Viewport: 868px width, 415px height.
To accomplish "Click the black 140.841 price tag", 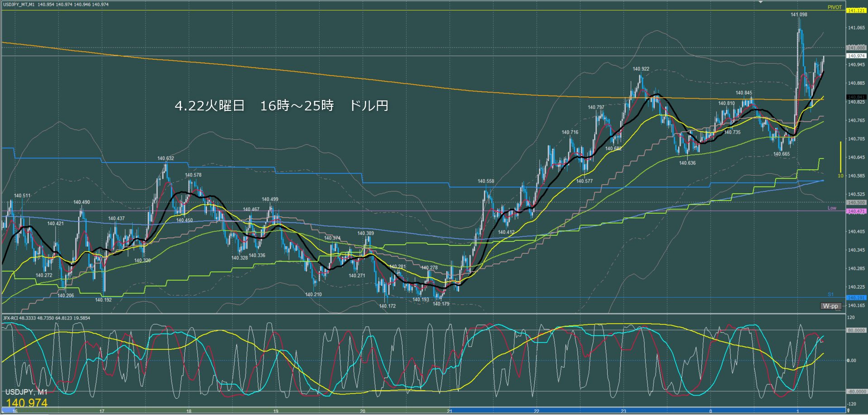I will pos(856,97).
